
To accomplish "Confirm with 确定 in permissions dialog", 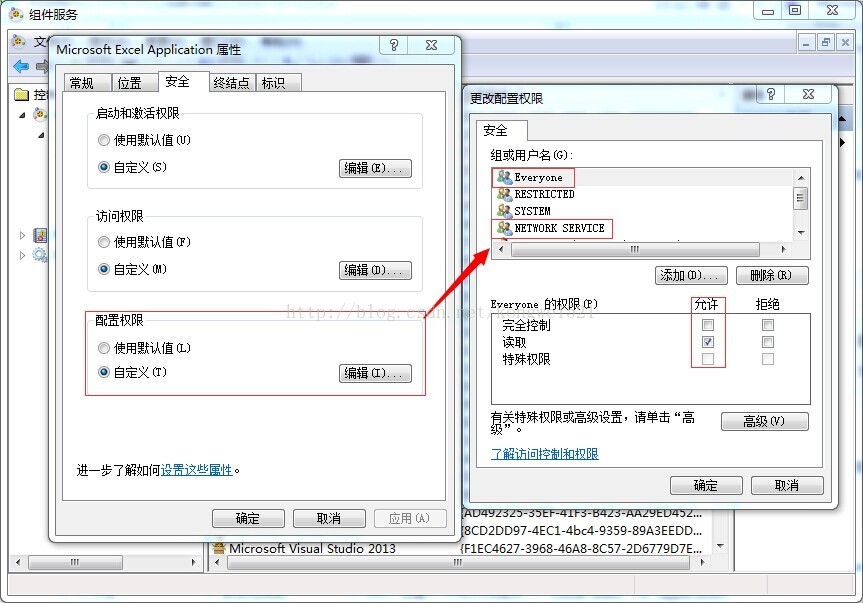I will (706, 485).
